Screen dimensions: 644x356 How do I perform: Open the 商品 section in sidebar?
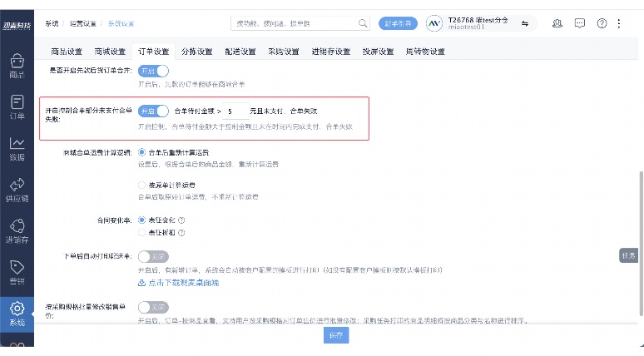pos(17,67)
